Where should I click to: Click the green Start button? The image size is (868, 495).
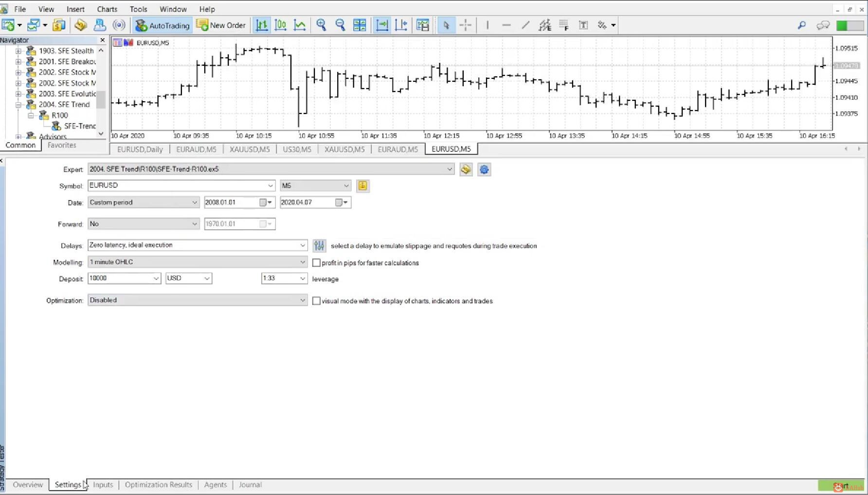[x=841, y=486]
